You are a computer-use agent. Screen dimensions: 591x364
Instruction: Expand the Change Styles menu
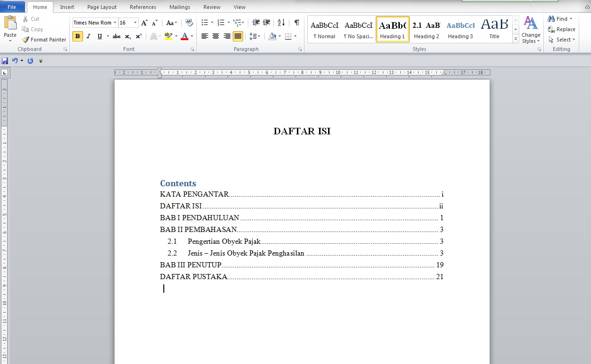click(531, 29)
